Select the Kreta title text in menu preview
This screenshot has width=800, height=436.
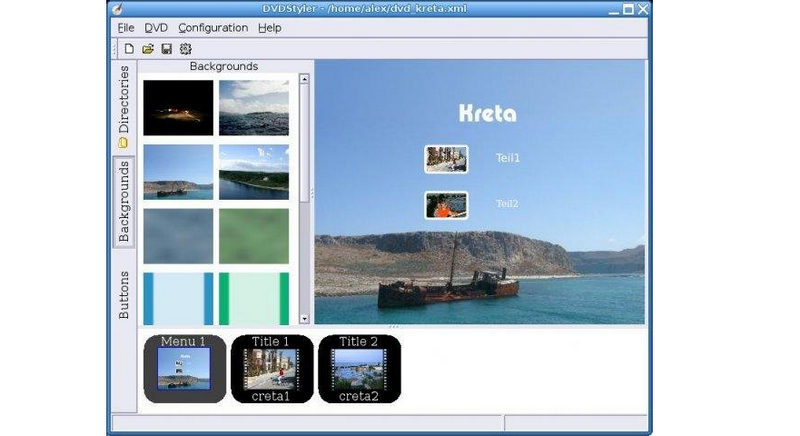(x=488, y=113)
